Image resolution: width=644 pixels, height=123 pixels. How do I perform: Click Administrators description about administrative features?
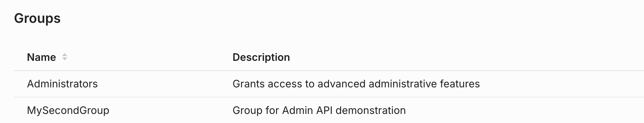tap(356, 84)
